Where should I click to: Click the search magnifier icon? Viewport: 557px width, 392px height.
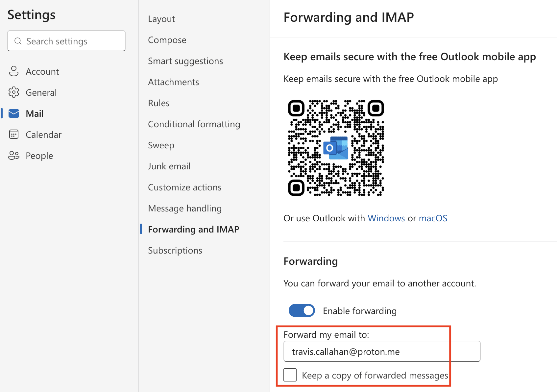coord(18,41)
